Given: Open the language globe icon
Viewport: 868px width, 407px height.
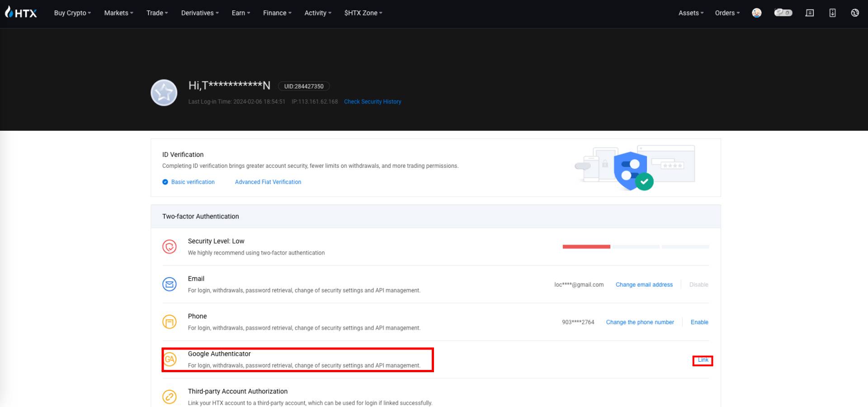Looking at the screenshot, I should pos(855,13).
